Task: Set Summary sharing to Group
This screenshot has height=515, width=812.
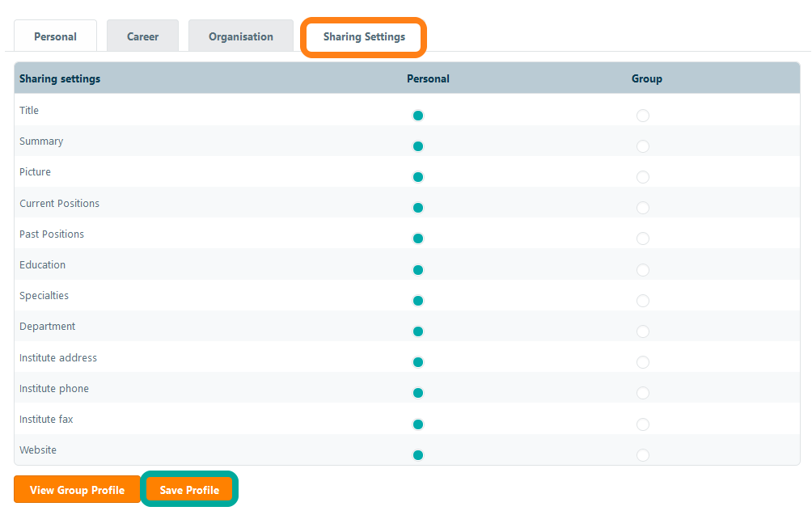Action: point(643,146)
